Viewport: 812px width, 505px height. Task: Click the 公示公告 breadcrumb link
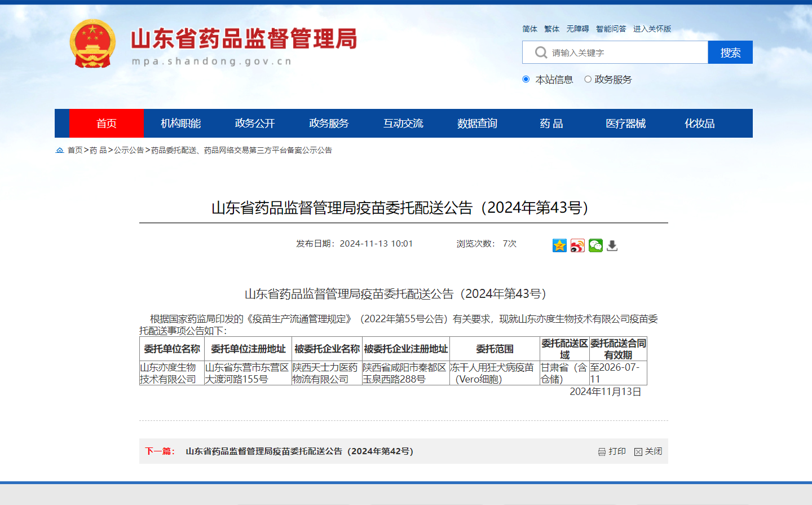pyautogui.click(x=129, y=150)
